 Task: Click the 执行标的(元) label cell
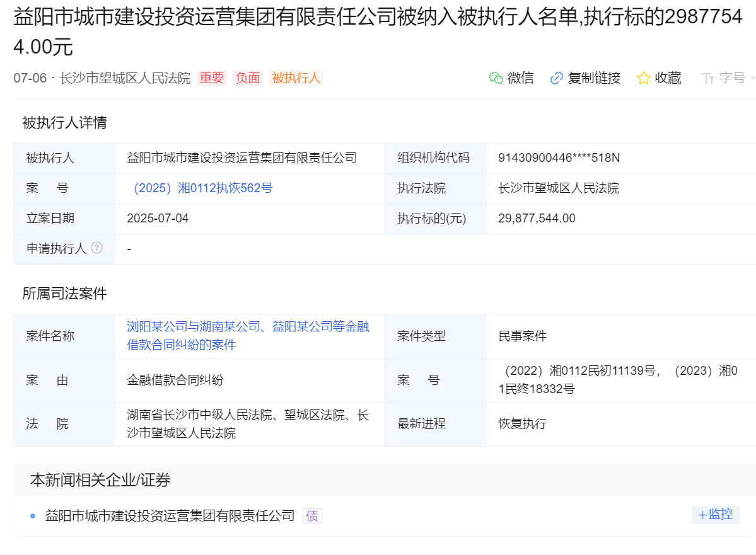[x=435, y=218]
